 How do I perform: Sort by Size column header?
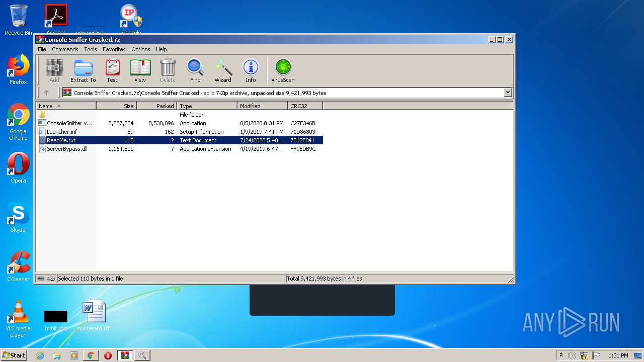point(116,106)
